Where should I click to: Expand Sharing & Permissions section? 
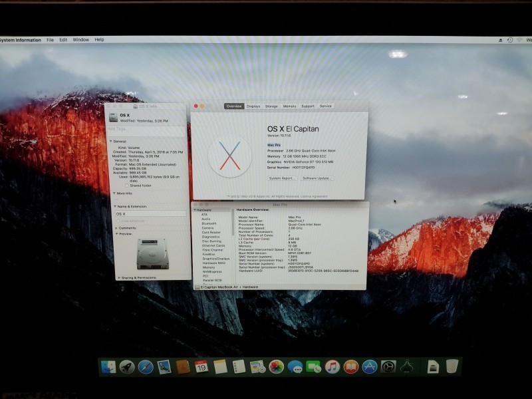(119, 277)
